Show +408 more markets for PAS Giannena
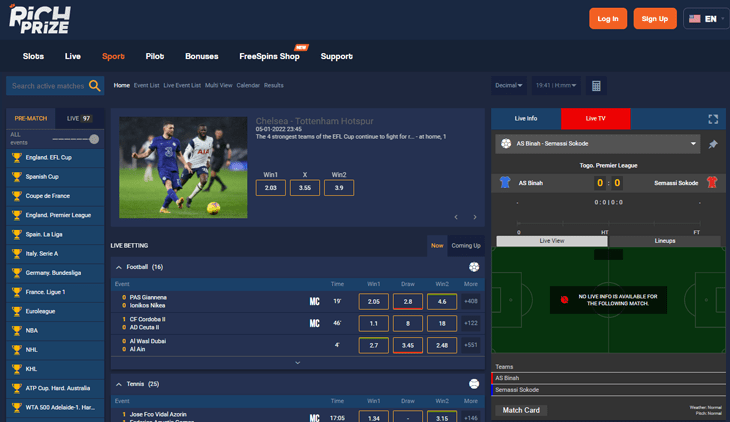 click(471, 301)
